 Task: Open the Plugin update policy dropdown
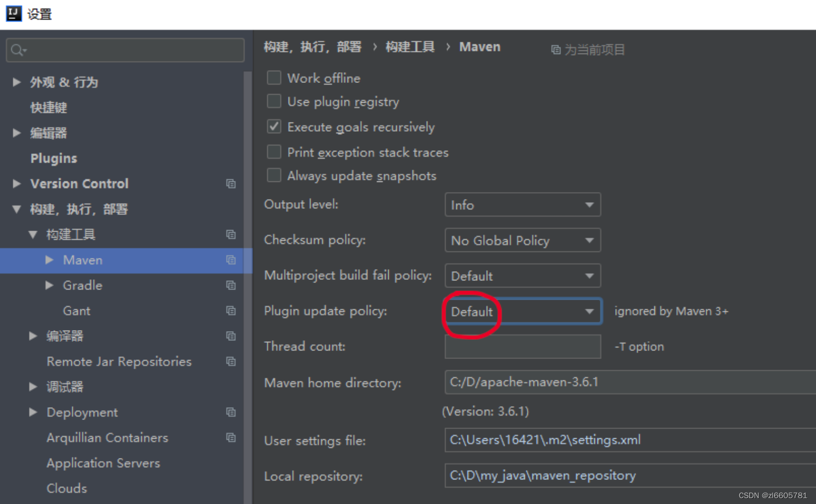tap(523, 311)
